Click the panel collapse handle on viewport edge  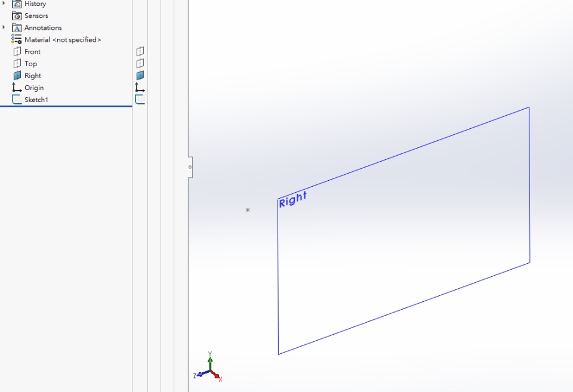(190, 167)
